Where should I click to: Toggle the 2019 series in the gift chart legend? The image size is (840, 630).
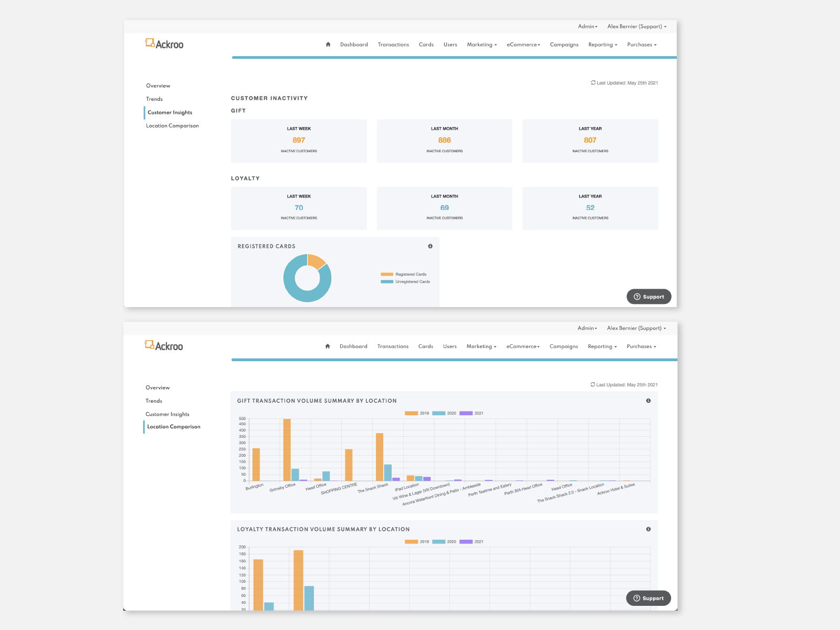tap(416, 413)
